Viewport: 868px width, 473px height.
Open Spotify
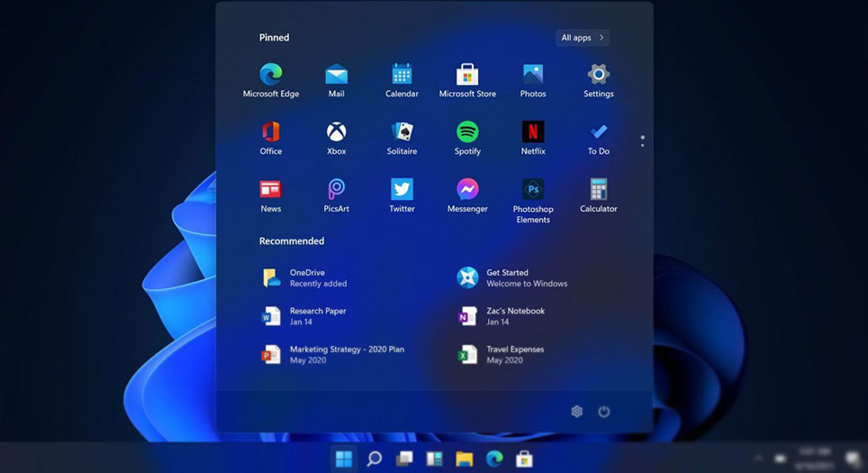point(467,138)
